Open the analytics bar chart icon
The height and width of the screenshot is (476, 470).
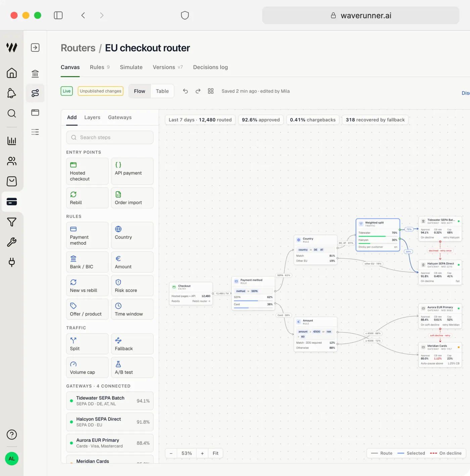coord(12,141)
